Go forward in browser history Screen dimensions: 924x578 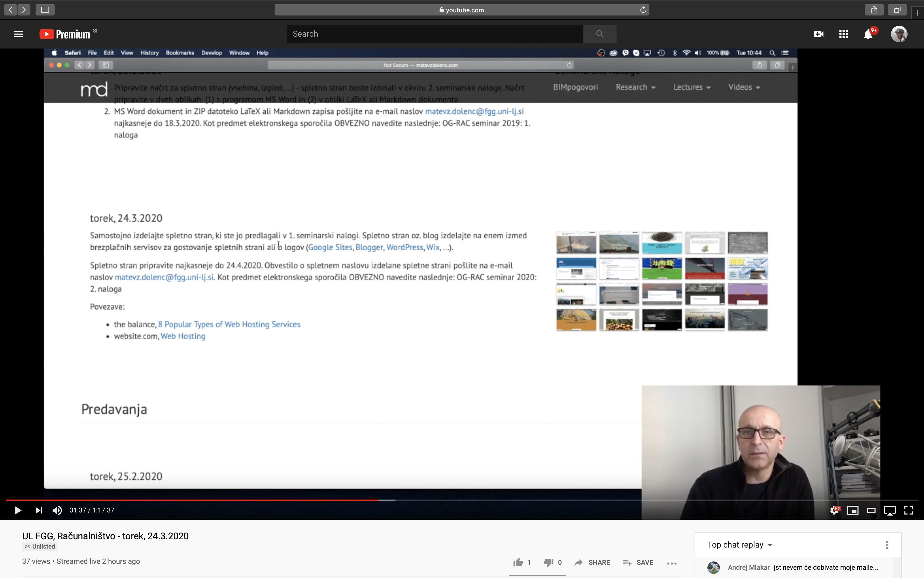coord(24,10)
